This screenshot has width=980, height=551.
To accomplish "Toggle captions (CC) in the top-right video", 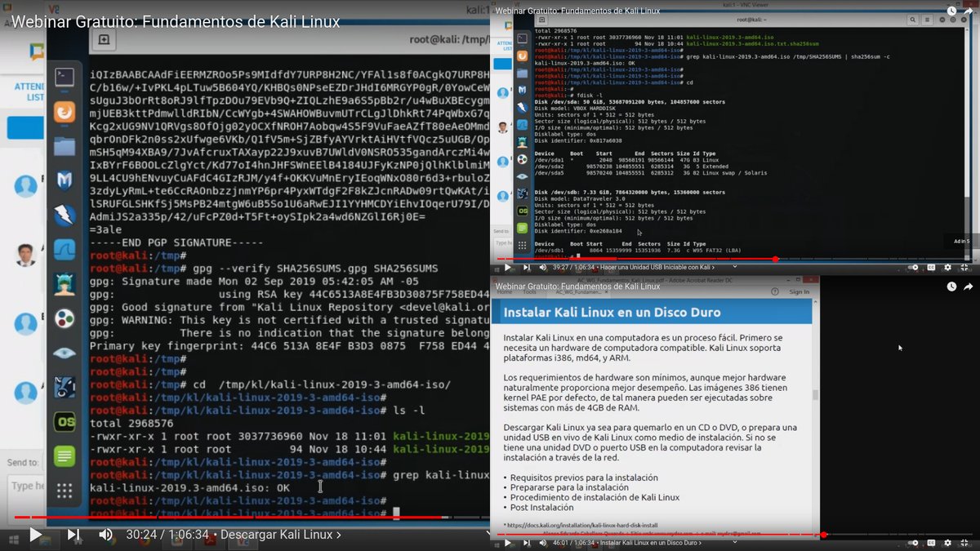I will point(931,267).
